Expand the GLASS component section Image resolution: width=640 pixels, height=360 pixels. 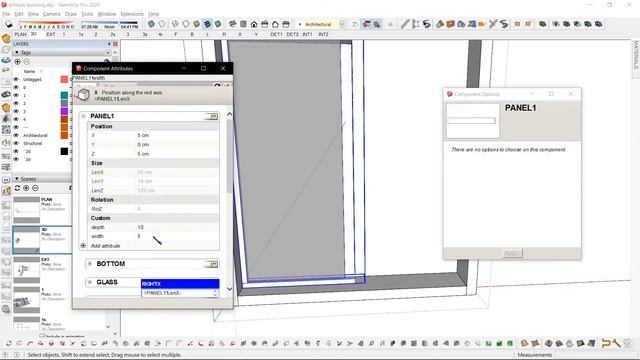coord(90,282)
